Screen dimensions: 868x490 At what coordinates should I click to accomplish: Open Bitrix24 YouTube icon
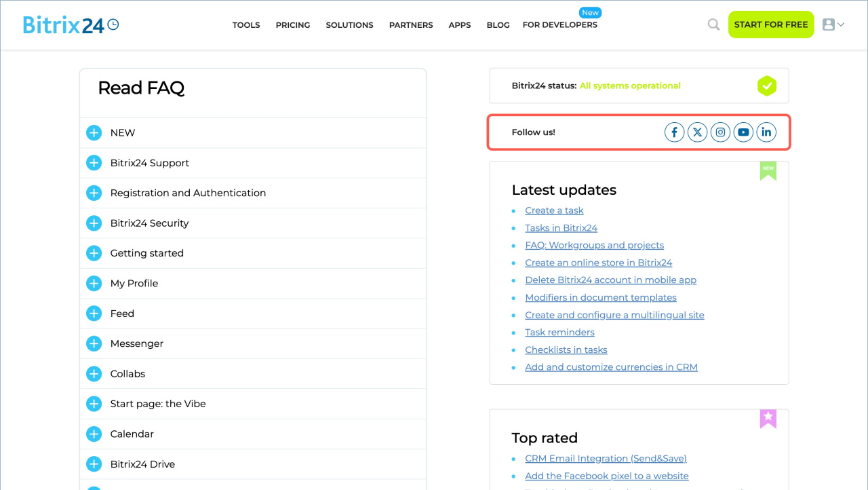(x=743, y=132)
